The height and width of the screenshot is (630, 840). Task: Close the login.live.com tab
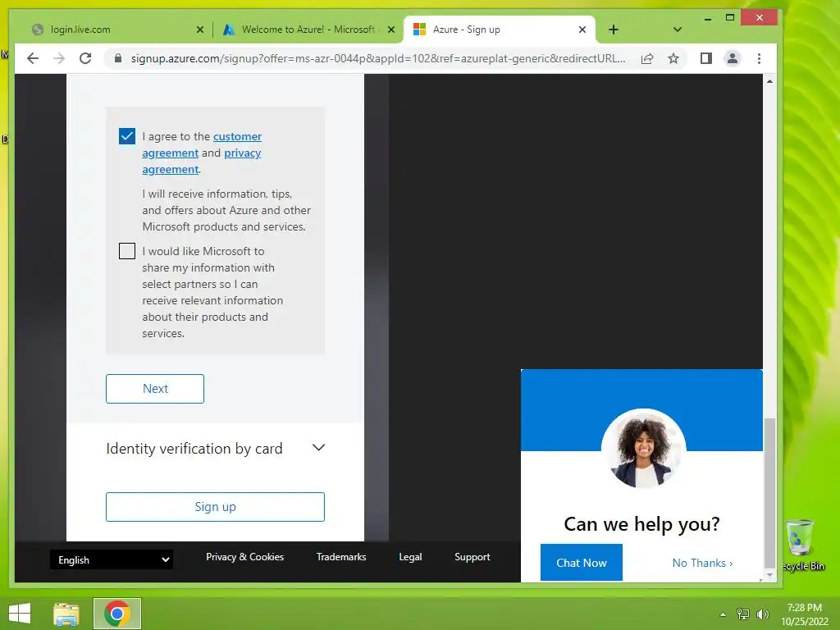click(x=200, y=30)
